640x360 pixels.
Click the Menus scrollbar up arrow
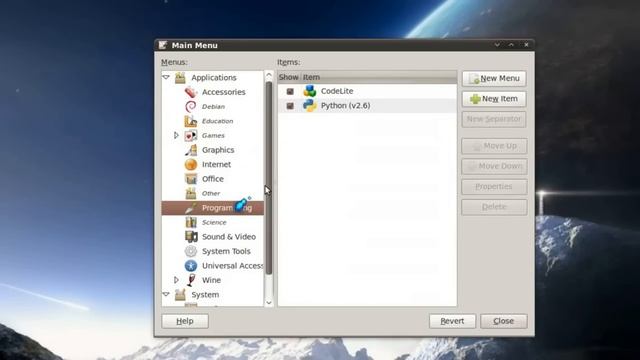[269, 75]
